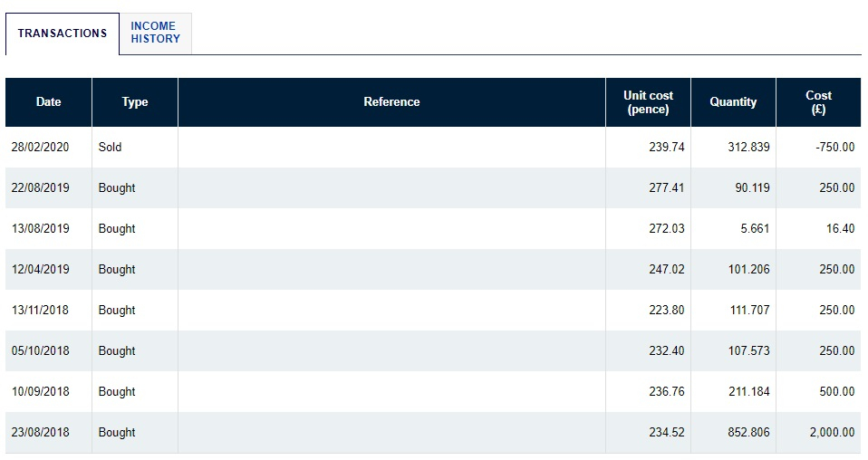
Task: Click the 272.03 unit cost cell
Action: pos(648,228)
